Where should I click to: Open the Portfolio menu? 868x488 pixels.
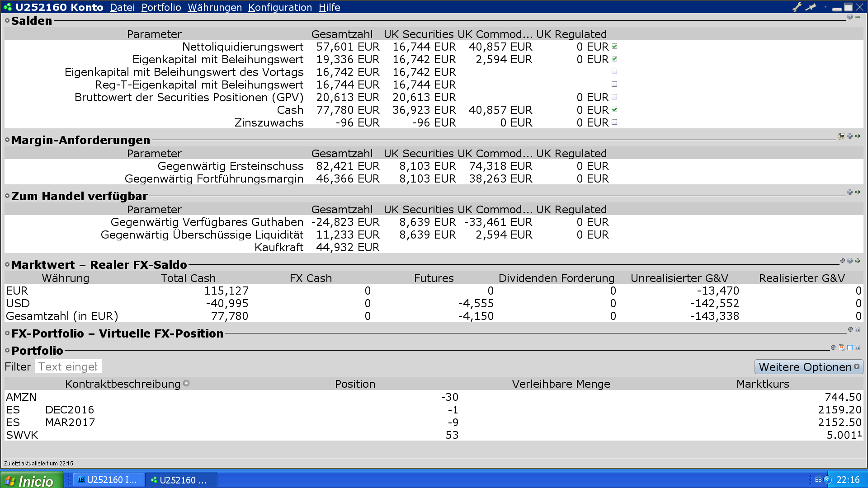(161, 7)
